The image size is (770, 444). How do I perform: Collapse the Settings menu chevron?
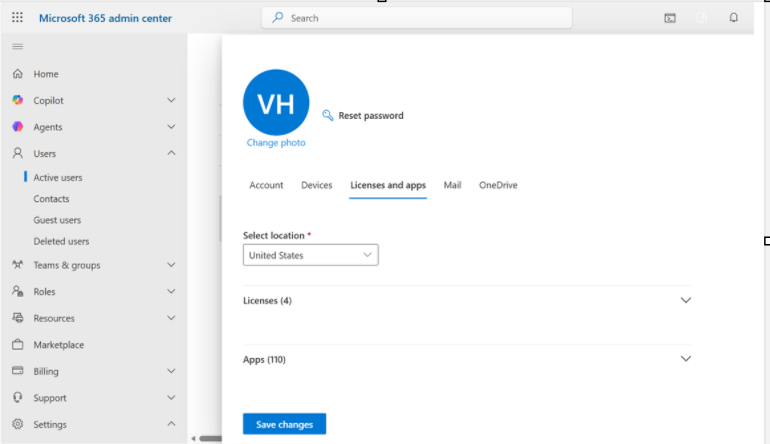pos(171,424)
